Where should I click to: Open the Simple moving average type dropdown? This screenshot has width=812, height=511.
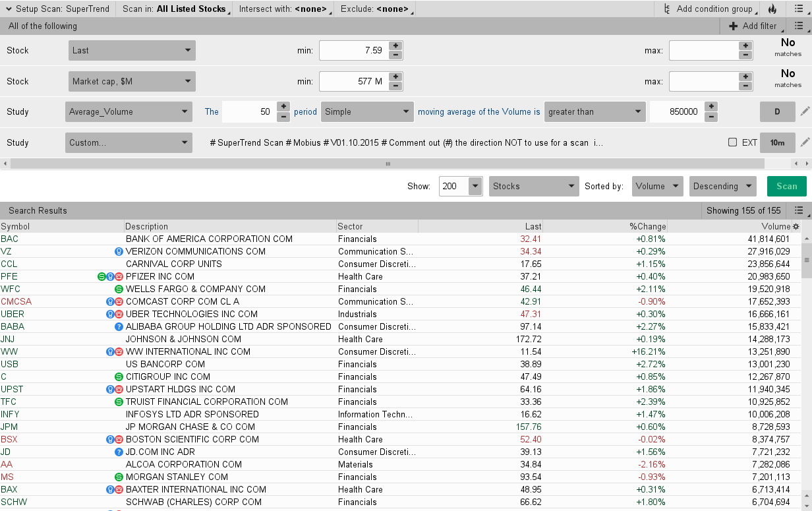click(367, 111)
